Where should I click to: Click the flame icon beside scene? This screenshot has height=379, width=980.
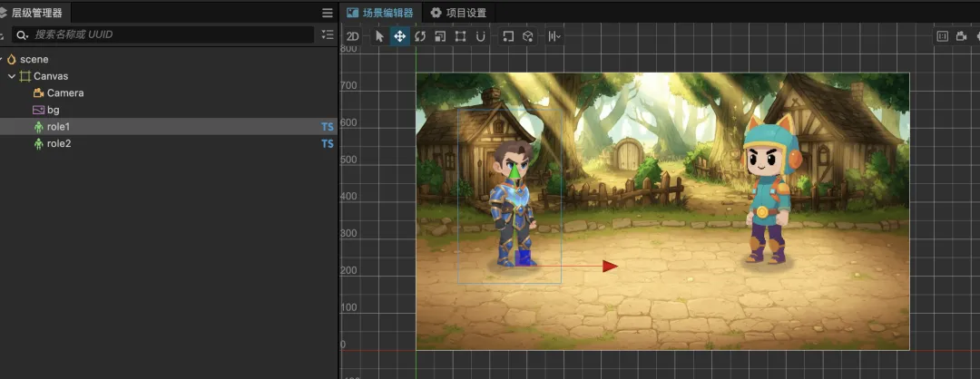tap(11, 59)
